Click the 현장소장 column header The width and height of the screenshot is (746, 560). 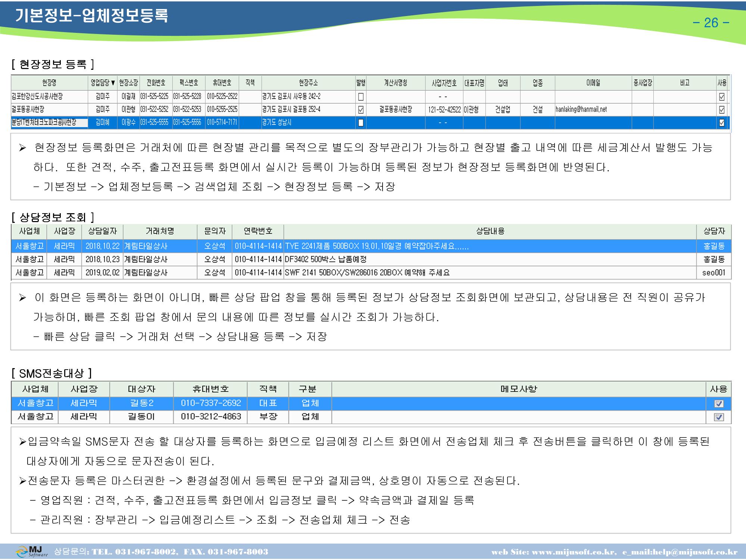click(128, 83)
